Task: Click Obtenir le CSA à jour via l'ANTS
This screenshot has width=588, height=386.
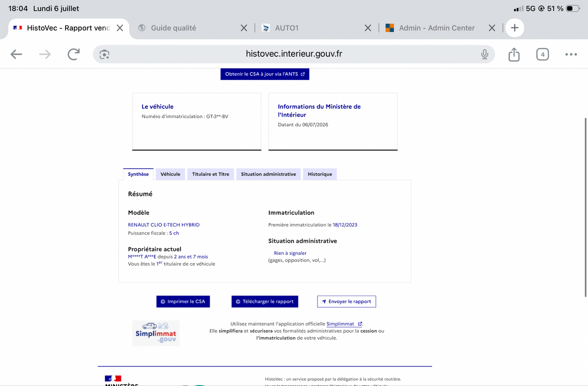Action: point(265,74)
